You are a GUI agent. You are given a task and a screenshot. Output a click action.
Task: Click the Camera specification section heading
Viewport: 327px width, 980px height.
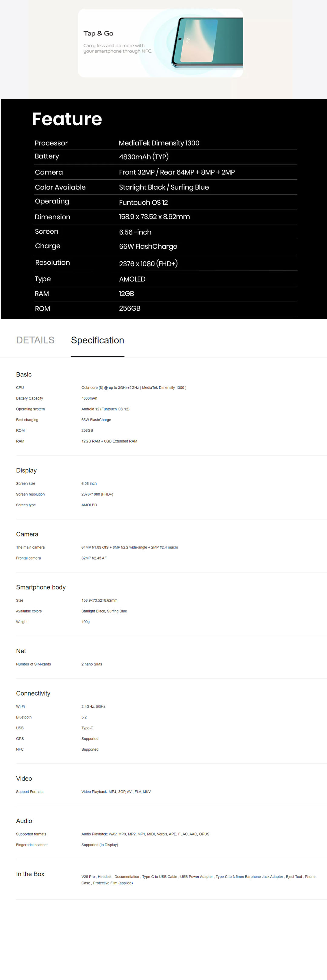[27, 534]
